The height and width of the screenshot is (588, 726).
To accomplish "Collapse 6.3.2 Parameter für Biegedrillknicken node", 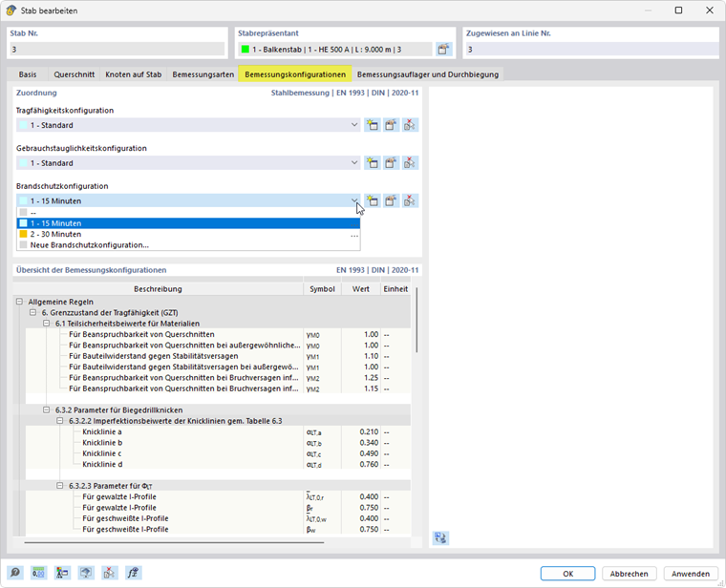I will click(46, 409).
